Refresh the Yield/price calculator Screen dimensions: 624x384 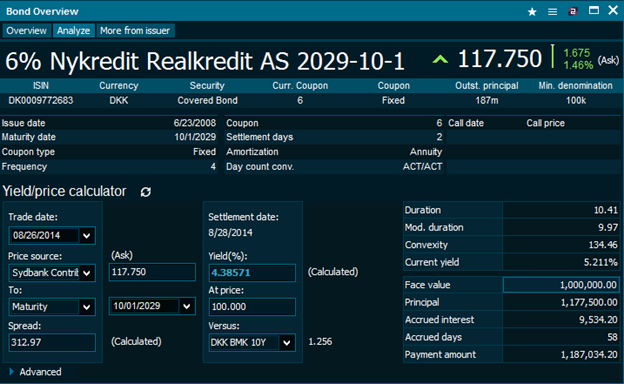point(146,192)
